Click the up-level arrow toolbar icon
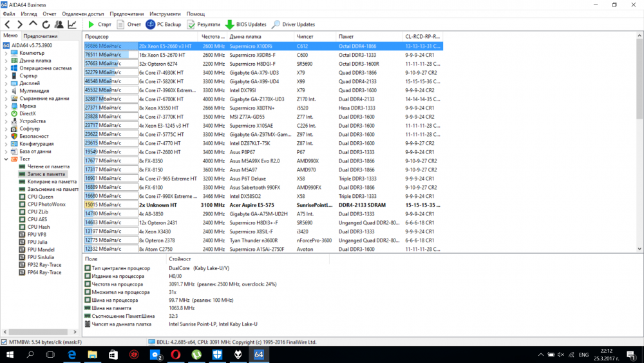644x363 pixels. tap(33, 25)
